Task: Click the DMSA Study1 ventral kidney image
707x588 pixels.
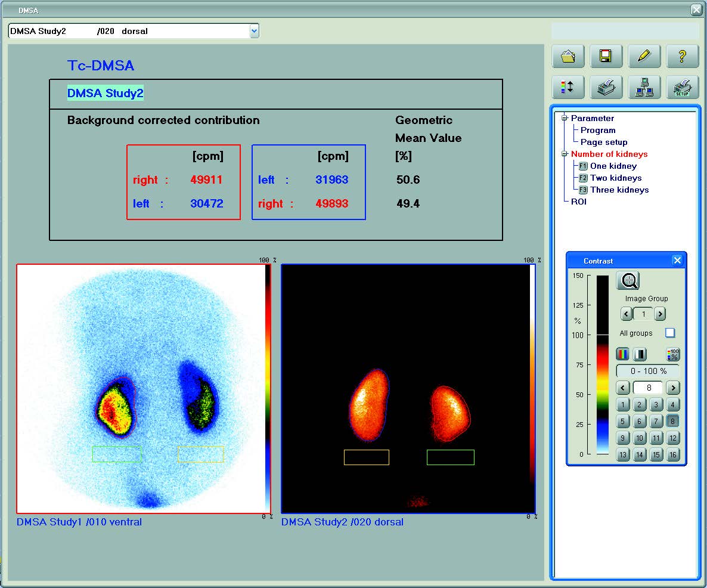Action: point(143,388)
